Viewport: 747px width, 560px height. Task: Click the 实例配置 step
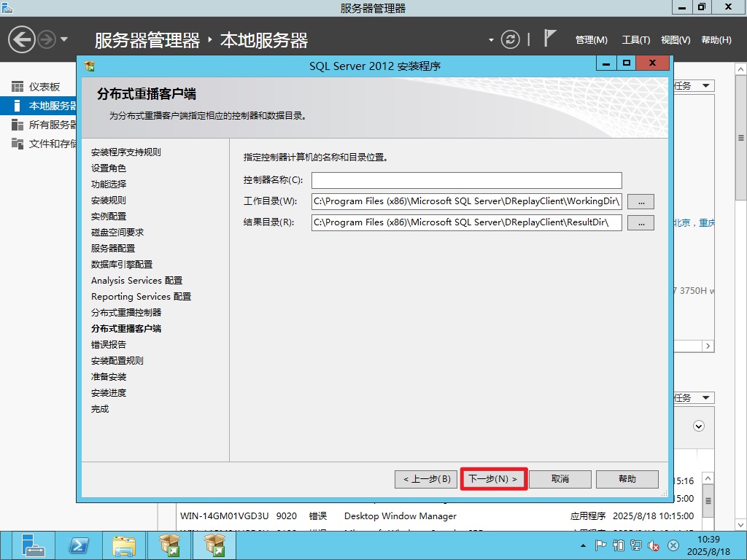[x=109, y=216]
